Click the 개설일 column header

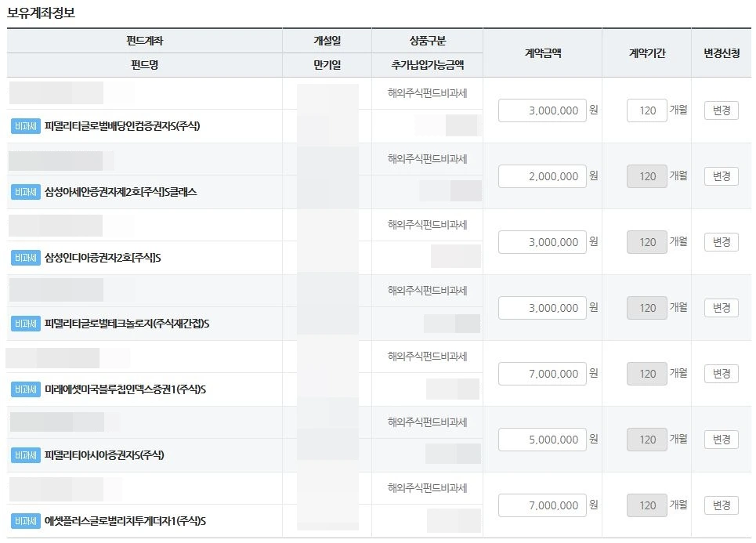pos(327,41)
